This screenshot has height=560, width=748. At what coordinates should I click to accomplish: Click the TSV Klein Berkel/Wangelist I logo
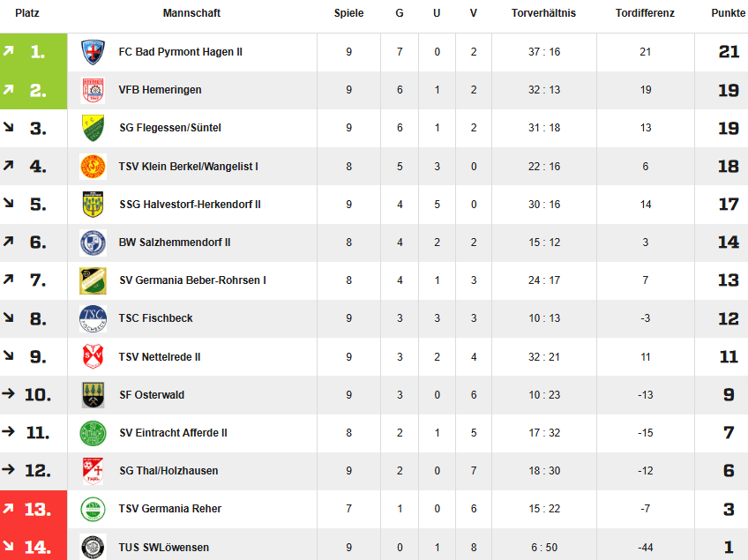(93, 166)
